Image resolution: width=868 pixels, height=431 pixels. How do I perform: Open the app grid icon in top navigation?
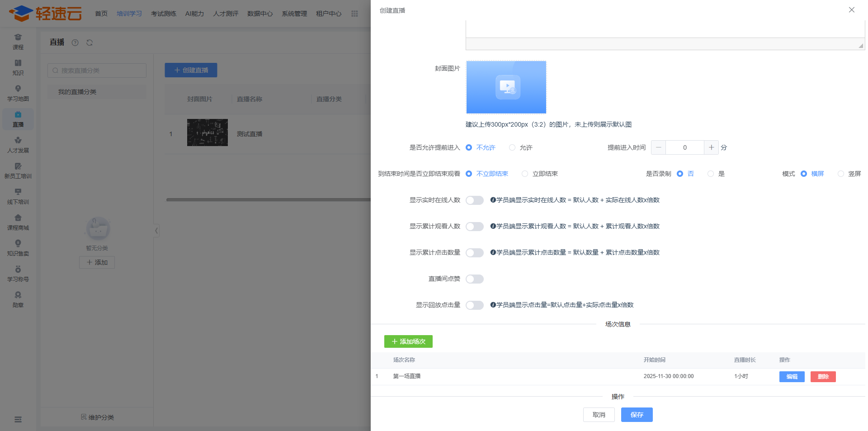354,14
